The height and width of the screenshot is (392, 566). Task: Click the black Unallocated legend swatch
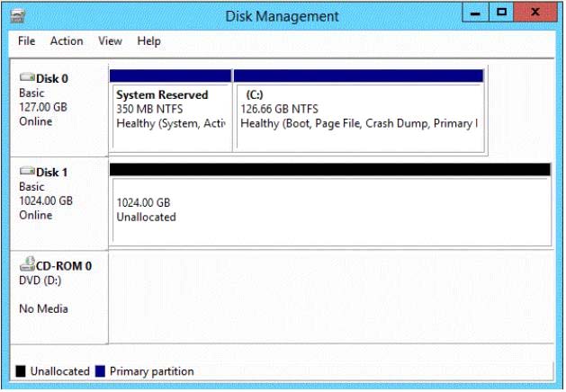21,371
